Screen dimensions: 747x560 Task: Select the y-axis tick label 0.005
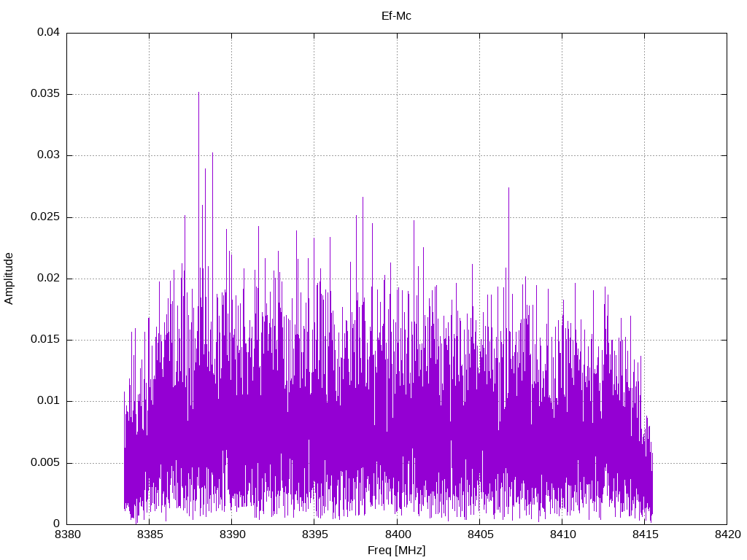click(45, 463)
